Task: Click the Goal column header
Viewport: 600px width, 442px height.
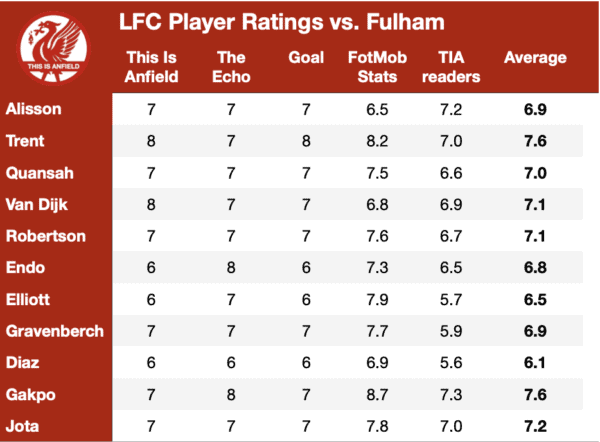Action: 306,58
